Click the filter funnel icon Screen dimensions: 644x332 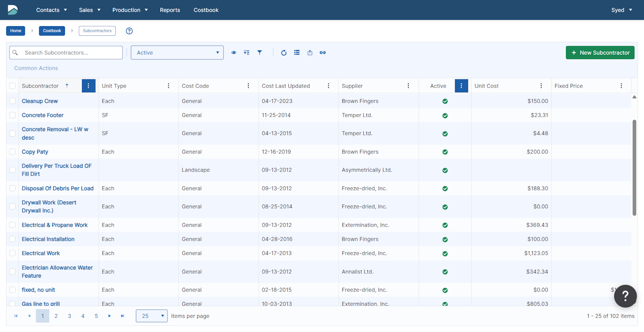click(x=260, y=52)
